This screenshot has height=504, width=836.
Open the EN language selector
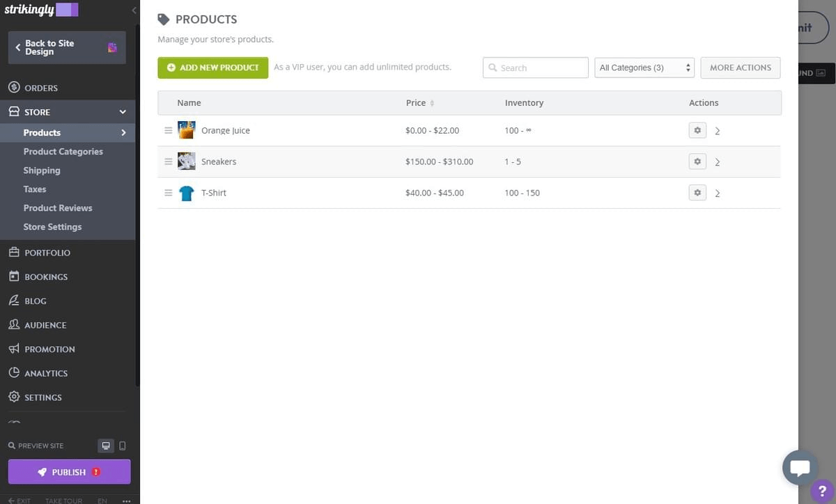coord(102,501)
